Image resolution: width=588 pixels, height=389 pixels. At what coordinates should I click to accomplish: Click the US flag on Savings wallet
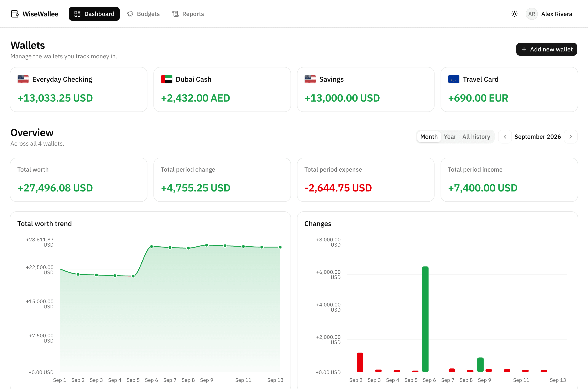(310, 79)
